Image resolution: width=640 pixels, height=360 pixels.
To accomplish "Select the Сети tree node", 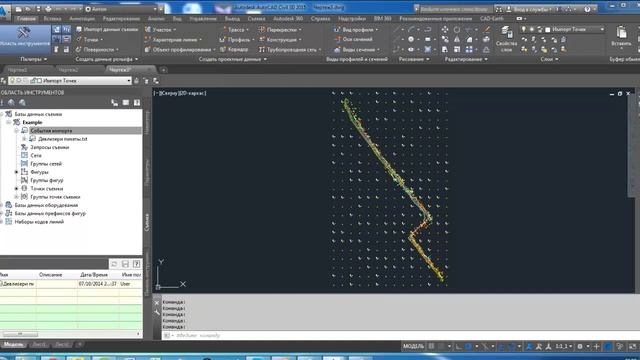I will [36, 156].
